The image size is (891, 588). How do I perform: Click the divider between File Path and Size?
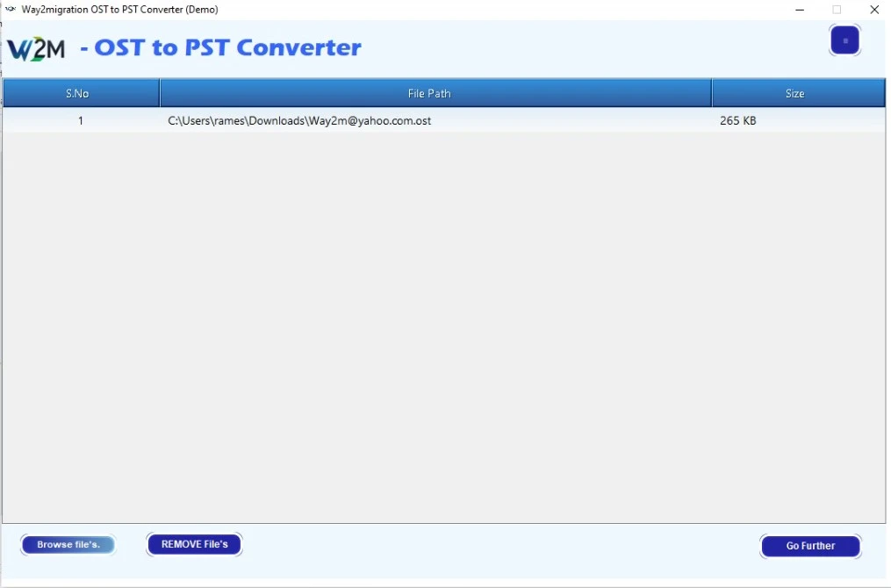(x=712, y=93)
